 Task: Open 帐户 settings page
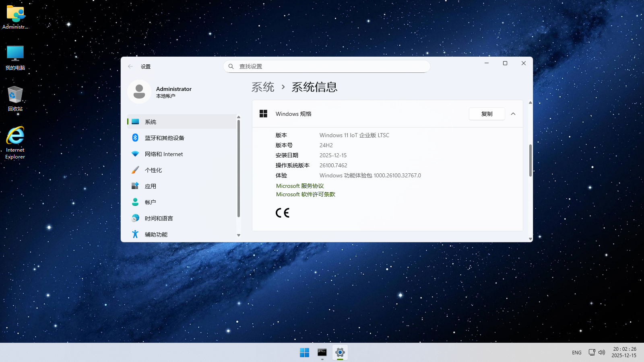182,202
